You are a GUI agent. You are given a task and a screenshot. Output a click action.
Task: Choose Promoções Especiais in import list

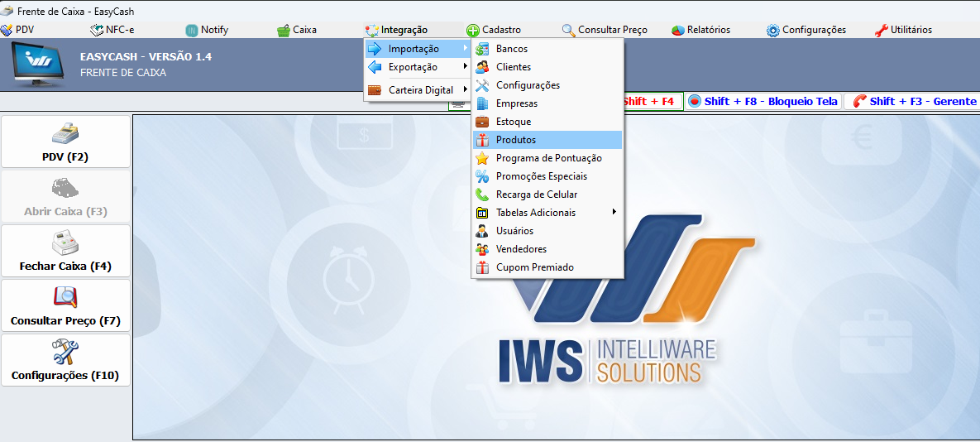(541, 176)
